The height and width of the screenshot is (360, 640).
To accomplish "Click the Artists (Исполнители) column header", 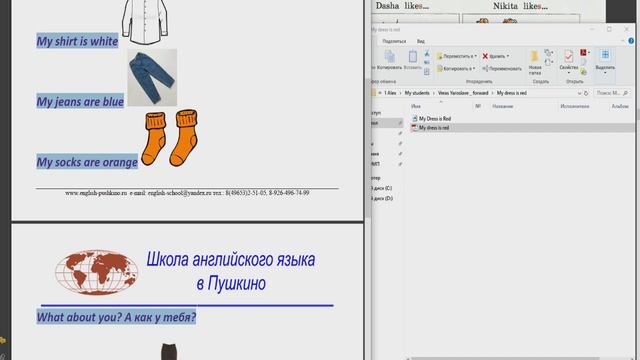I will coord(574,106).
